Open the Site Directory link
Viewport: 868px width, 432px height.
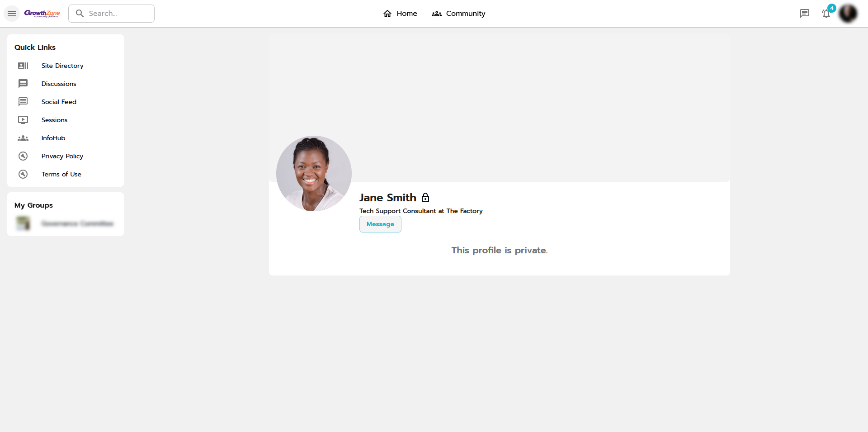click(x=62, y=66)
